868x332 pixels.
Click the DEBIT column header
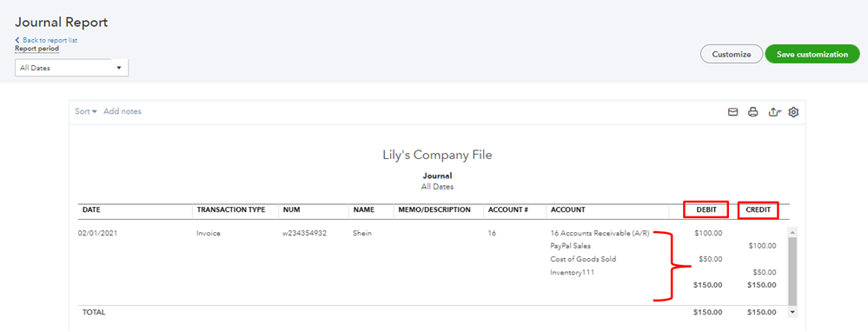[706, 210]
